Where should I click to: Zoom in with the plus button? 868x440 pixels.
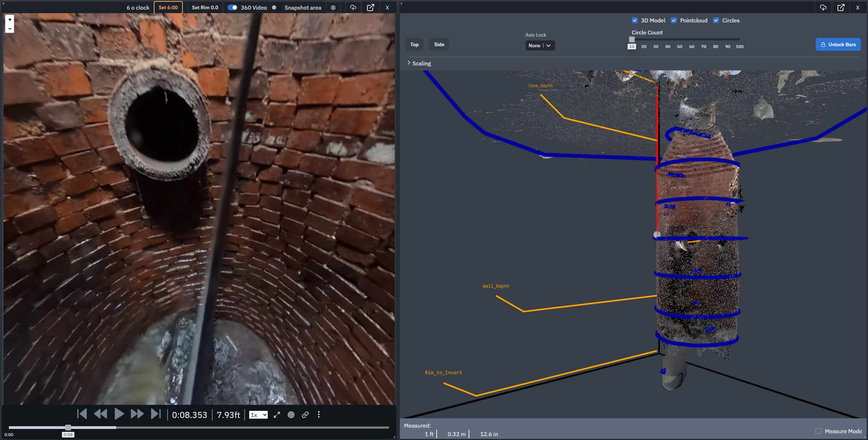click(10, 20)
